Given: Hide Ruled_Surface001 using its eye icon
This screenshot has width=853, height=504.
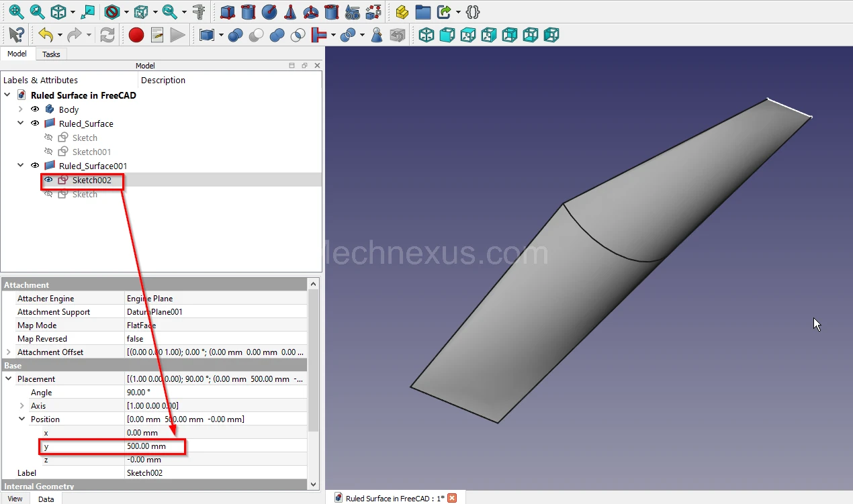Looking at the screenshot, I should [x=35, y=166].
